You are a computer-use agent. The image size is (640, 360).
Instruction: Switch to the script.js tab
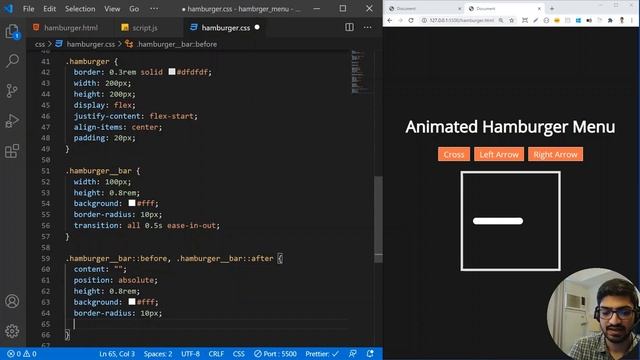pyautogui.click(x=145, y=27)
